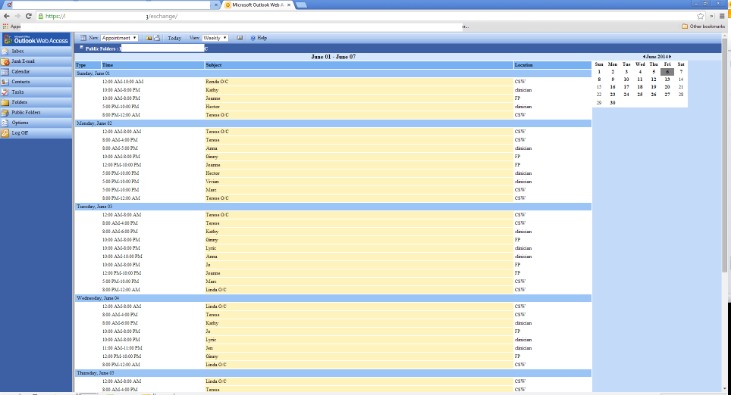The height and width of the screenshot is (395, 731).
Task: Close the Microsoft Outlook Web Access tab
Action: (289, 5)
